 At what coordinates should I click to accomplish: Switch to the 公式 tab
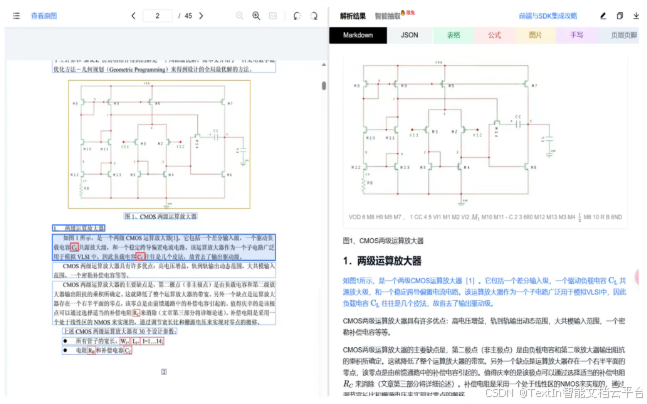coord(494,35)
